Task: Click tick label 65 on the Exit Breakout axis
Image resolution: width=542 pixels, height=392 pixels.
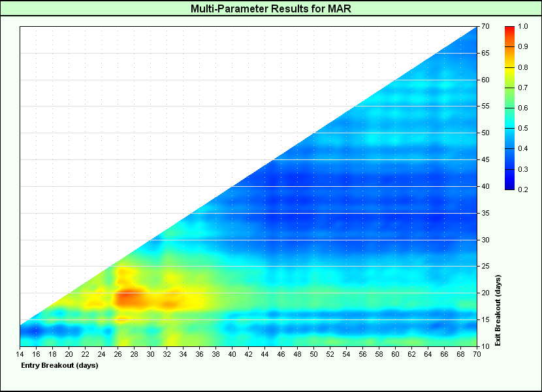Action: coord(486,54)
